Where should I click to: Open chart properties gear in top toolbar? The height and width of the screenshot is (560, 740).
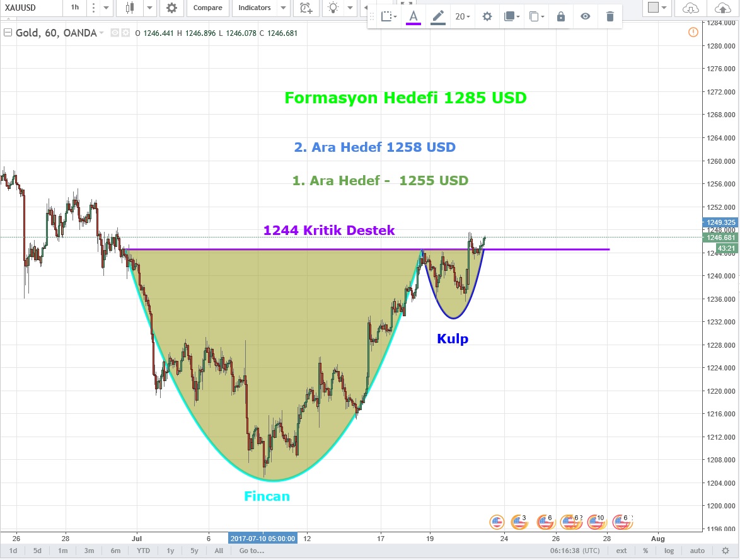coord(171,8)
